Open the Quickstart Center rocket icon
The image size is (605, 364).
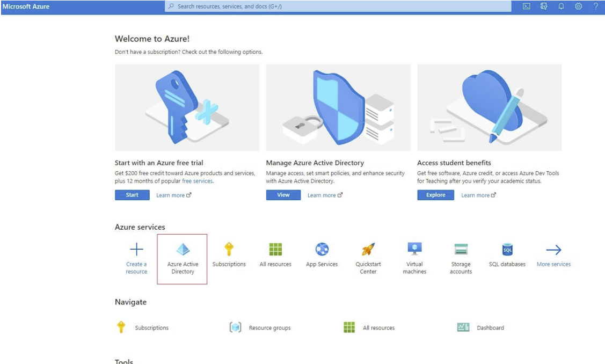pos(368,249)
